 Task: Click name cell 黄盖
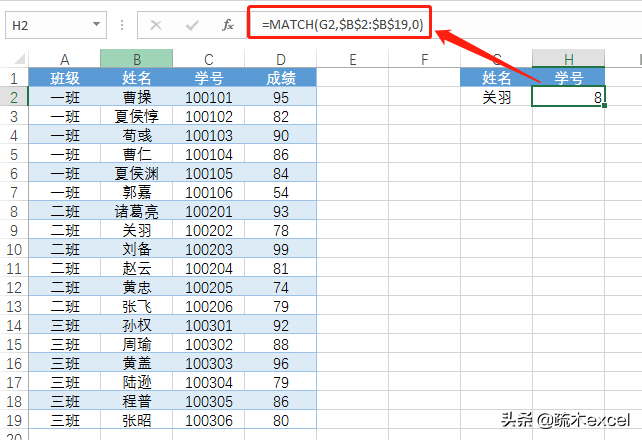tap(137, 363)
